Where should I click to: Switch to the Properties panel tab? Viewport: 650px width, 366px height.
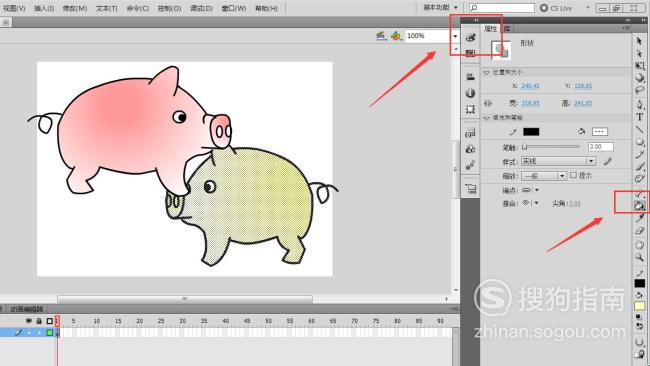click(x=490, y=29)
